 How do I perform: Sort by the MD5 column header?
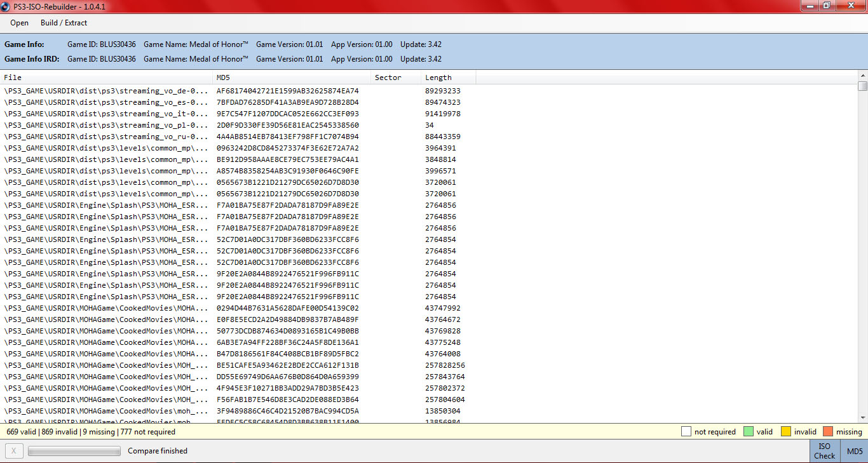click(x=291, y=77)
